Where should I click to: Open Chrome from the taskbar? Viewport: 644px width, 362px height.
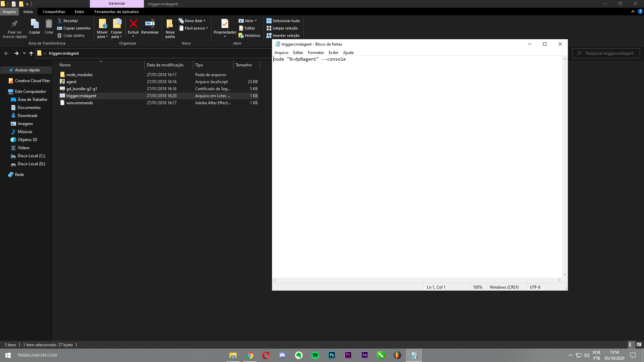pyautogui.click(x=250, y=355)
